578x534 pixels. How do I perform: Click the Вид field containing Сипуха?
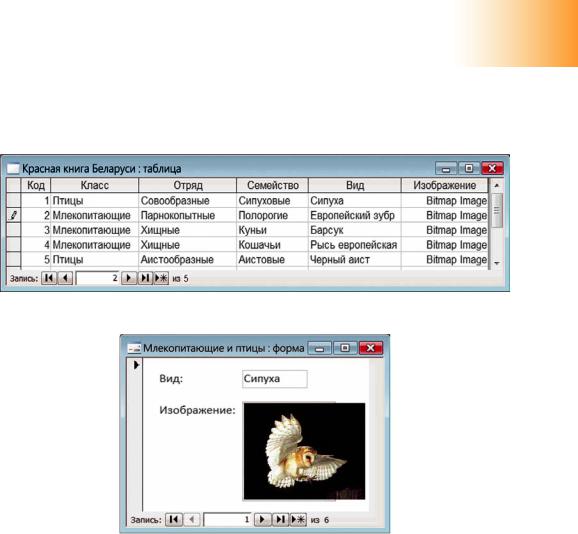click(275, 379)
